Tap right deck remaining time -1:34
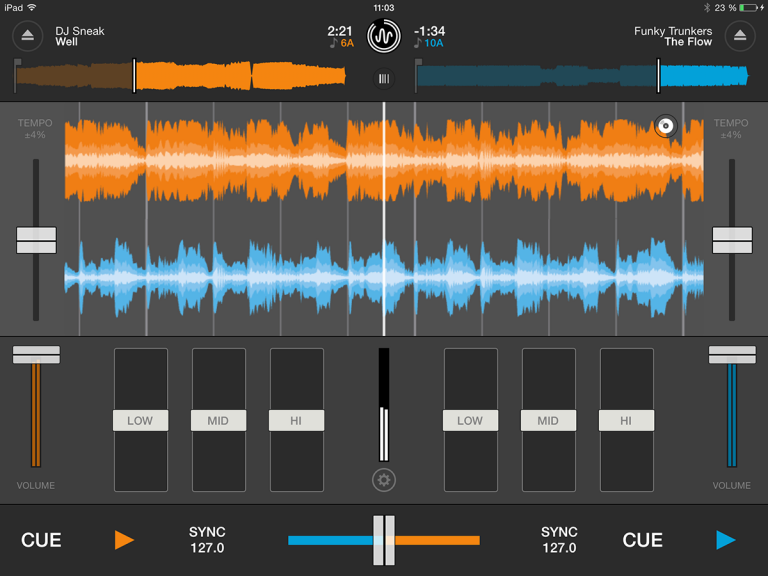The width and height of the screenshot is (768, 576). point(430,31)
